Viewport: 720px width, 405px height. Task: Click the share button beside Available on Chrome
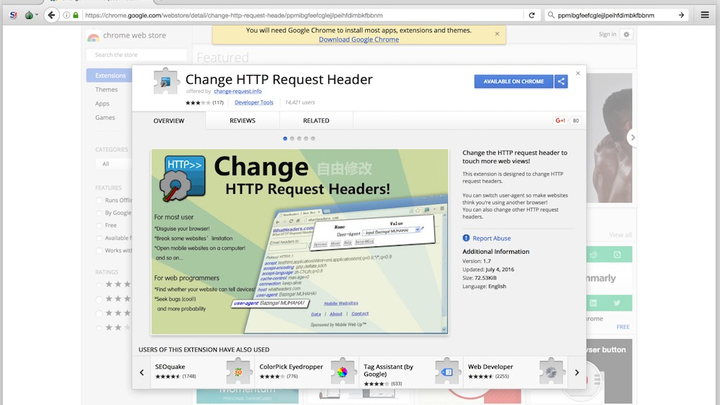pyautogui.click(x=561, y=81)
